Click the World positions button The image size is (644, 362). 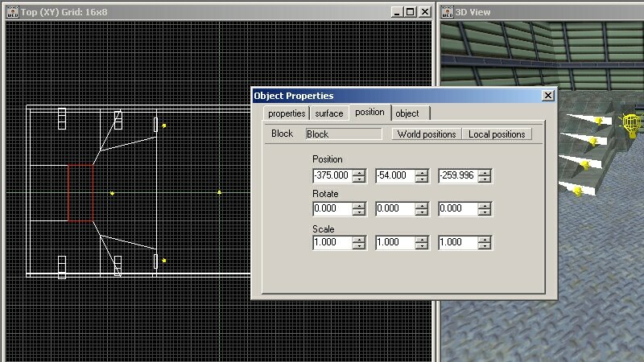(x=427, y=134)
